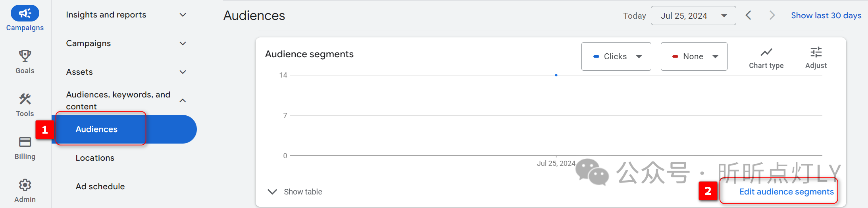Go to next date with right arrow
The height and width of the screenshot is (208, 868).
point(772,16)
